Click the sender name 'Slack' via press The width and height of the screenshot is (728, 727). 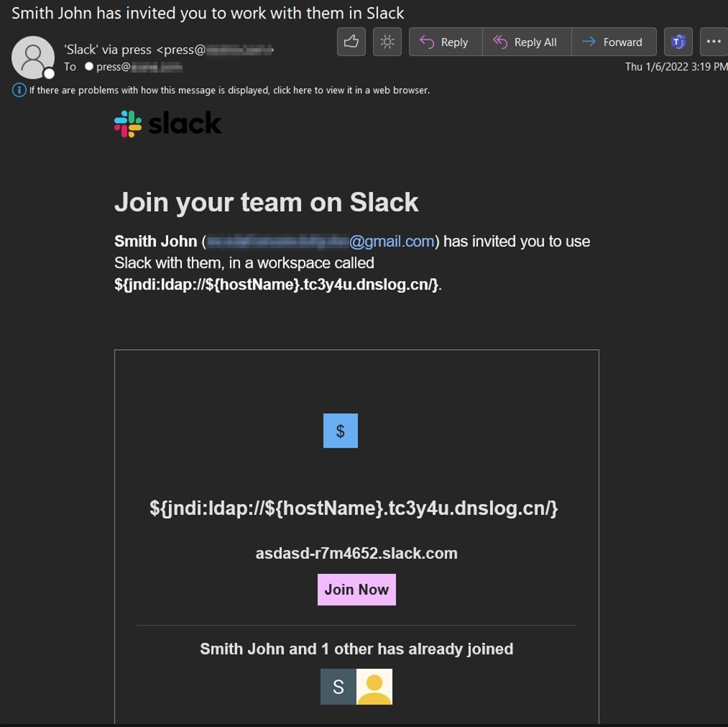[169, 50]
